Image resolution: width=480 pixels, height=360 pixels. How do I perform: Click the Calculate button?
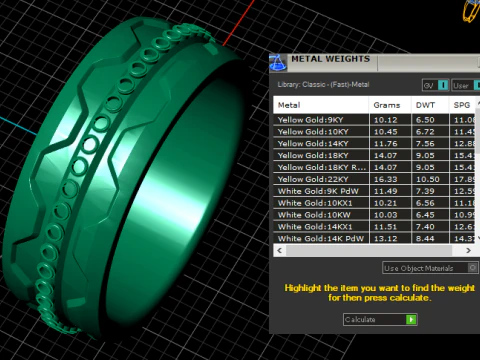point(380,319)
